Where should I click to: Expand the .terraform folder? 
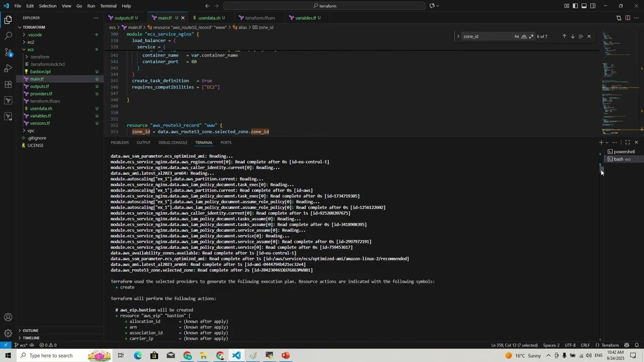(60, 57)
